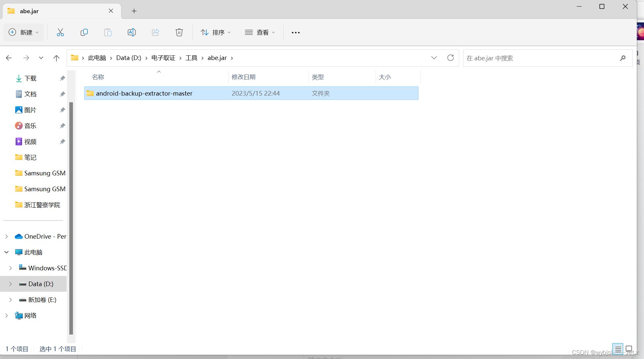The width and height of the screenshot is (644, 359).
Task: Switch to large thumbnails view in status bar
Action: (629, 348)
